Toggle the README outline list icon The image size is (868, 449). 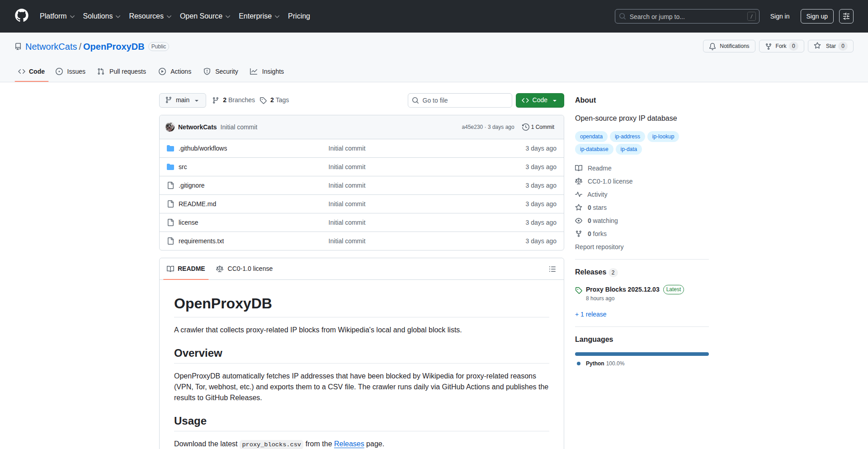(x=552, y=269)
